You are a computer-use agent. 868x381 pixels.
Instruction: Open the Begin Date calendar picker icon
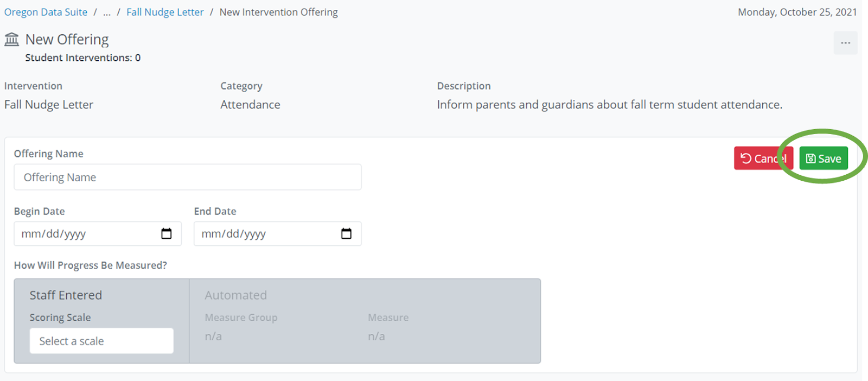167,234
